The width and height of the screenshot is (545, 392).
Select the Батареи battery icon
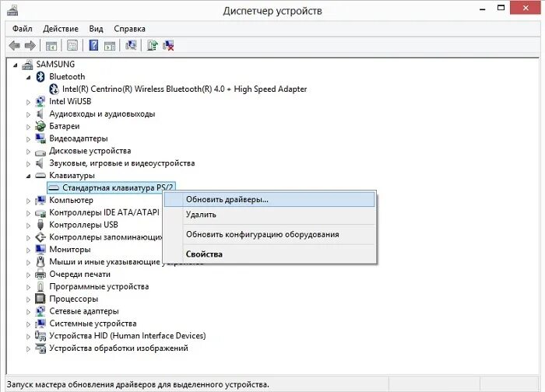coord(40,126)
